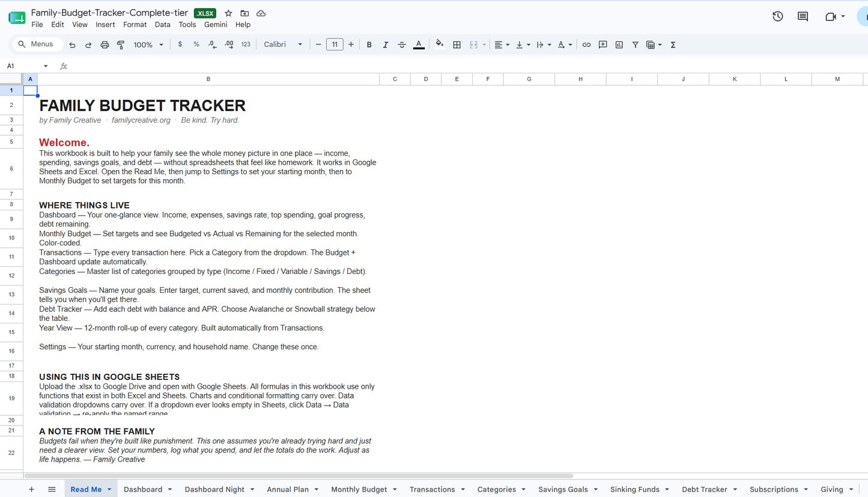
Task: Star the document
Action: click(x=228, y=13)
